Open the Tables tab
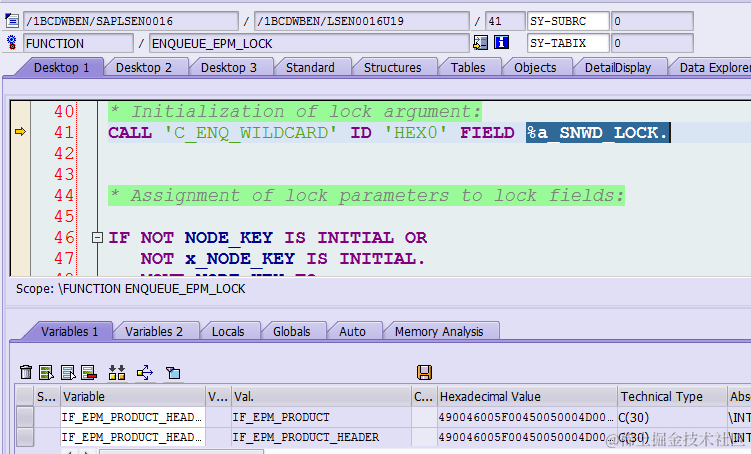 pos(468,68)
